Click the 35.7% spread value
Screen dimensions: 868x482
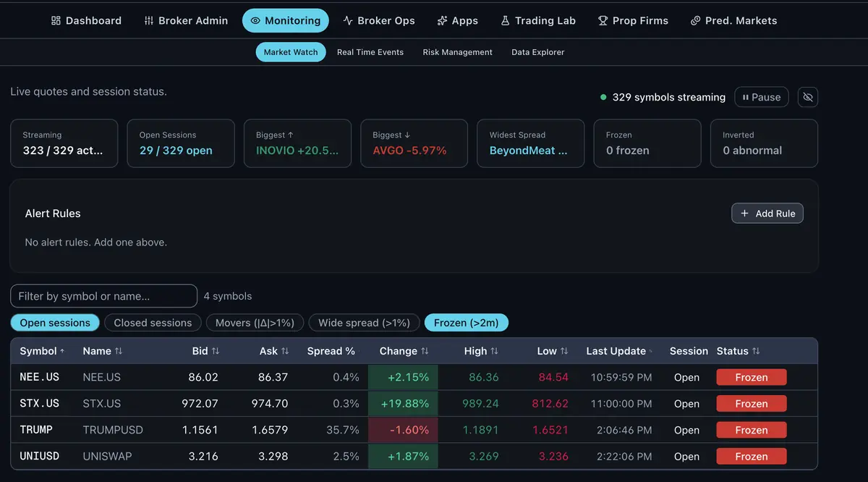[x=343, y=430]
